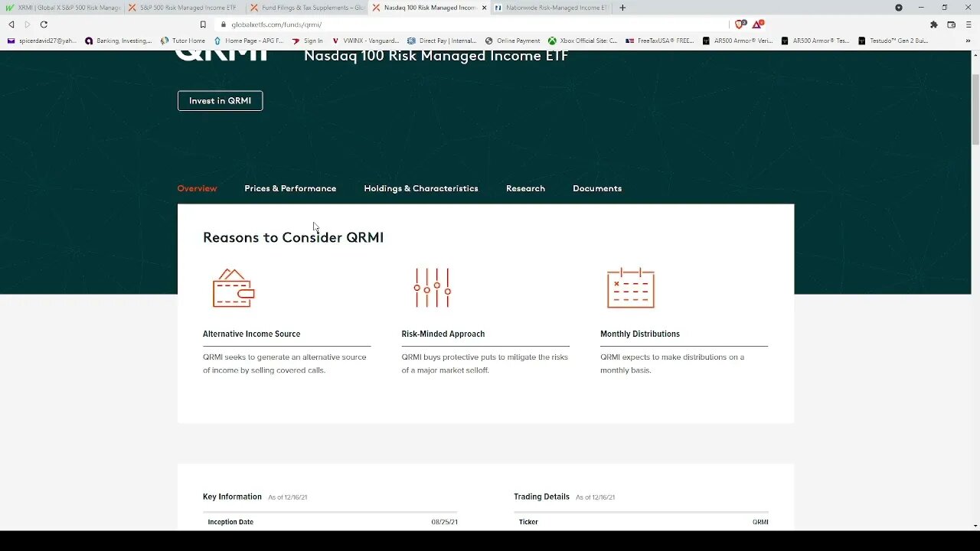This screenshot has width=980, height=551.
Task: Click the QRMI ticker value
Action: (760, 522)
